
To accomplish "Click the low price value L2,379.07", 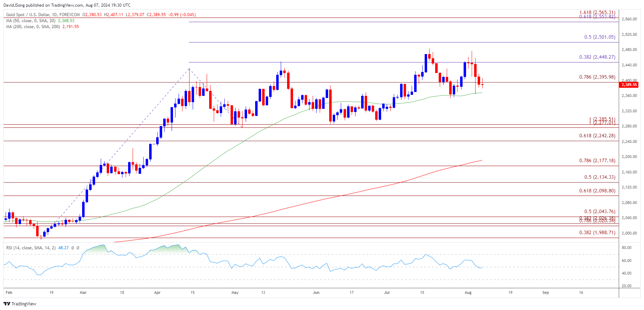I will (135, 15).
